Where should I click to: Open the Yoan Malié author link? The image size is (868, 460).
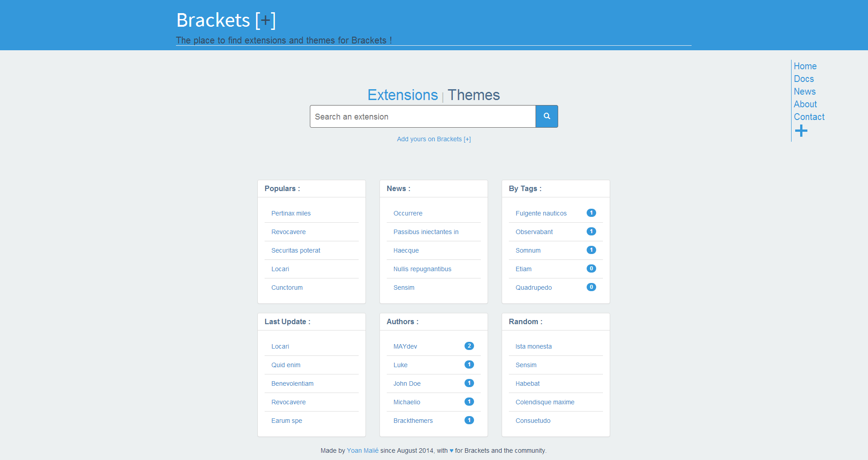pos(362,450)
